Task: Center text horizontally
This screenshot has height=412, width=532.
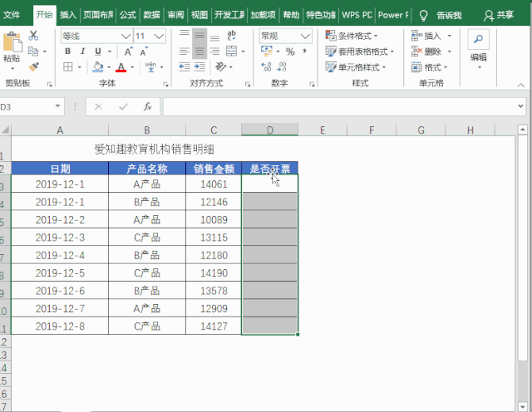Action: 199,51
